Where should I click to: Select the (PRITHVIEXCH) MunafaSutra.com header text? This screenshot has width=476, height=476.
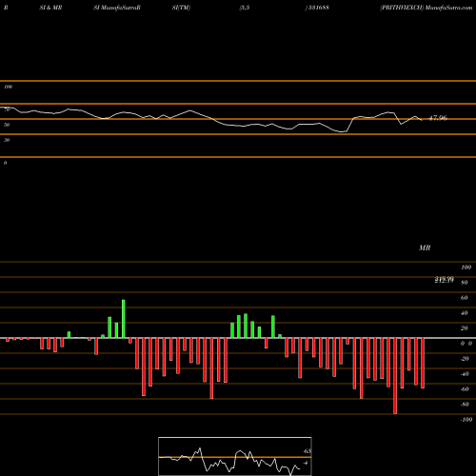coord(426,8)
